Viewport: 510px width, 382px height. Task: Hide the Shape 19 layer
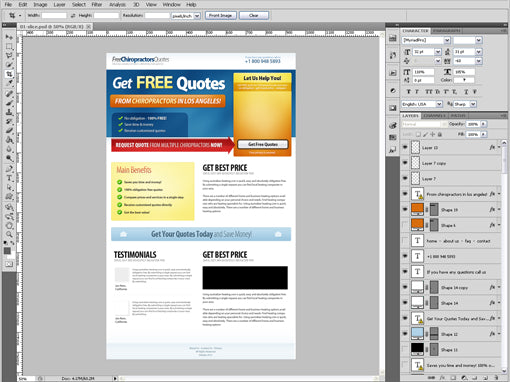click(x=405, y=209)
